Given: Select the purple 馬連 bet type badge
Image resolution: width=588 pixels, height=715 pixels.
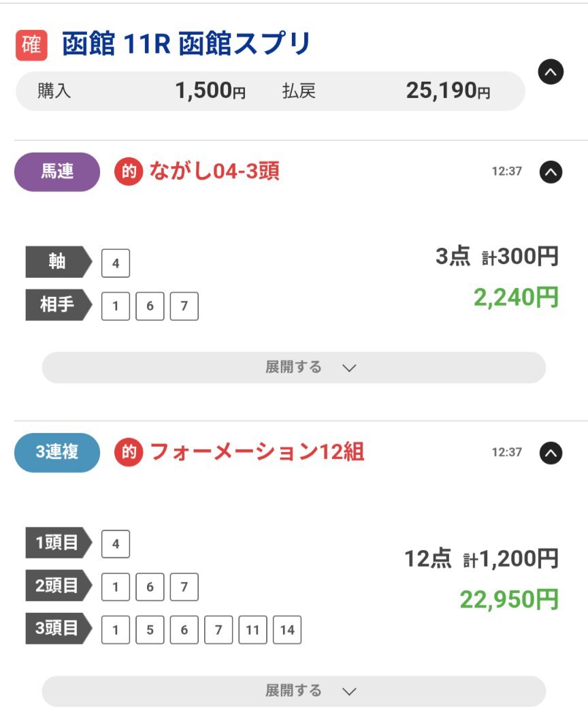Looking at the screenshot, I should pos(57,172).
